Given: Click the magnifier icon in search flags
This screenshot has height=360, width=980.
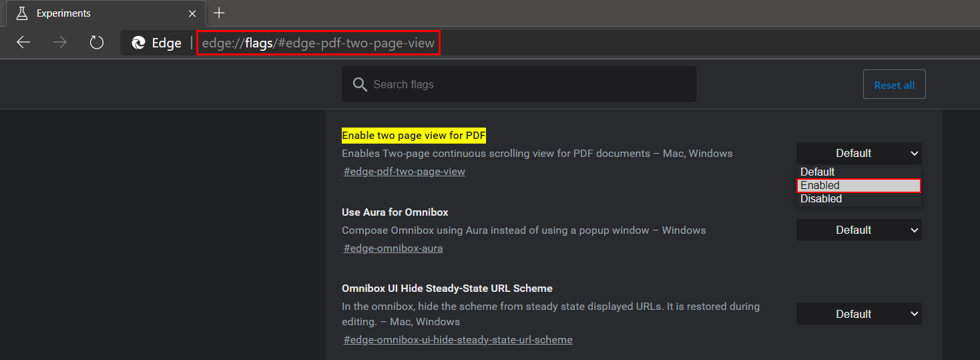Looking at the screenshot, I should coord(360,85).
